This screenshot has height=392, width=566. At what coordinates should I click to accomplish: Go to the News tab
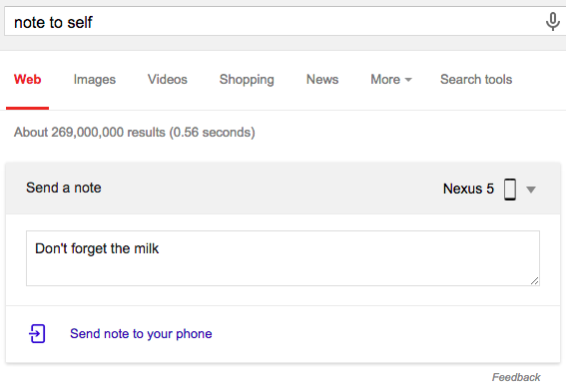(x=322, y=80)
